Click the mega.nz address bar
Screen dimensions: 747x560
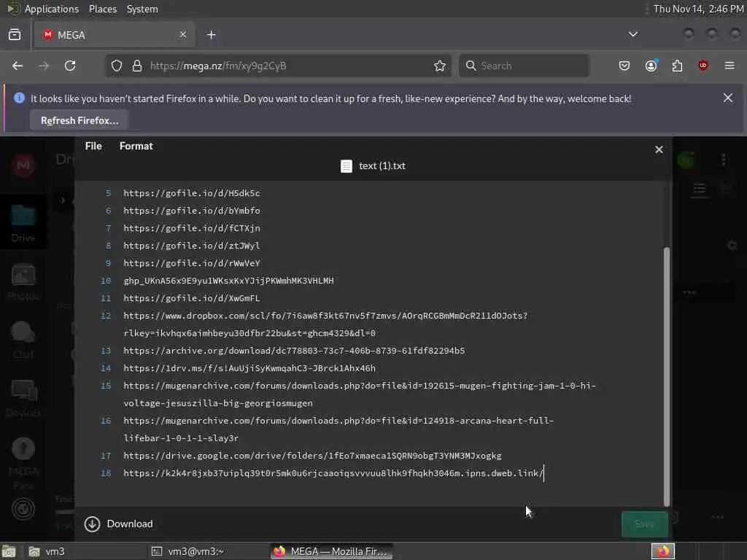click(279, 66)
